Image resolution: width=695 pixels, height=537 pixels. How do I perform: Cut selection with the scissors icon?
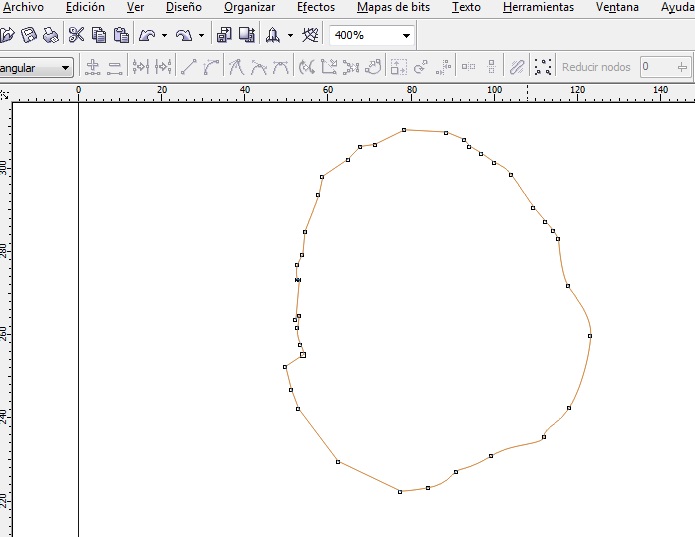pyautogui.click(x=76, y=35)
